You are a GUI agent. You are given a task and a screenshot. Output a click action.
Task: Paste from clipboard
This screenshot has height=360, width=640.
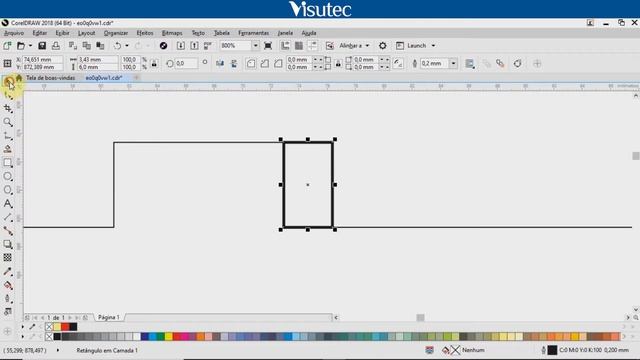click(100, 46)
